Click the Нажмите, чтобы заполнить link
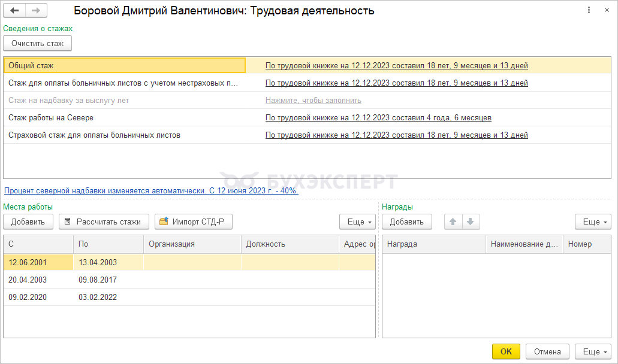The image size is (618, 364). (313, 101)
